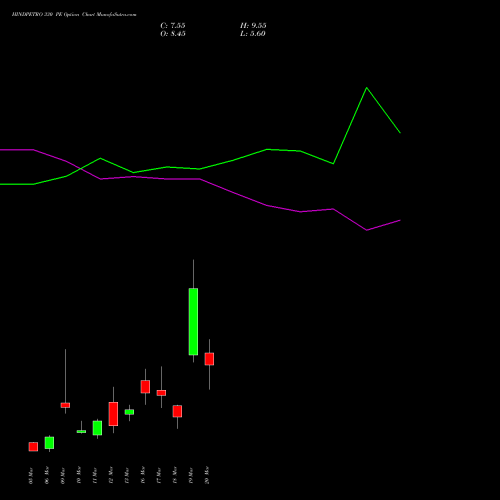Click the 16 Mar date label
The image size is (500, 500).
(143, 475)
